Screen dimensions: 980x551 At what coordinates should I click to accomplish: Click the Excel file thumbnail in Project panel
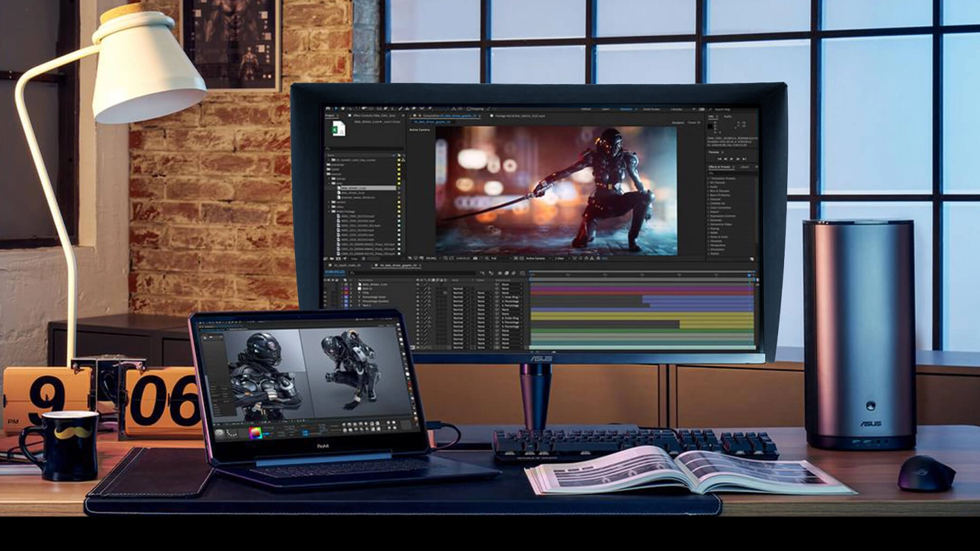point(338,129)
